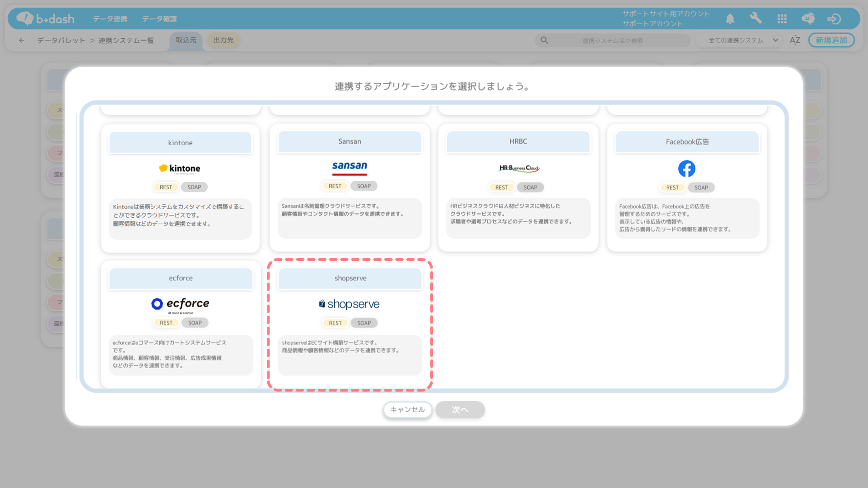The image size is (868, 488).
Task: Click the 新規追加 button
Action: 831,40
